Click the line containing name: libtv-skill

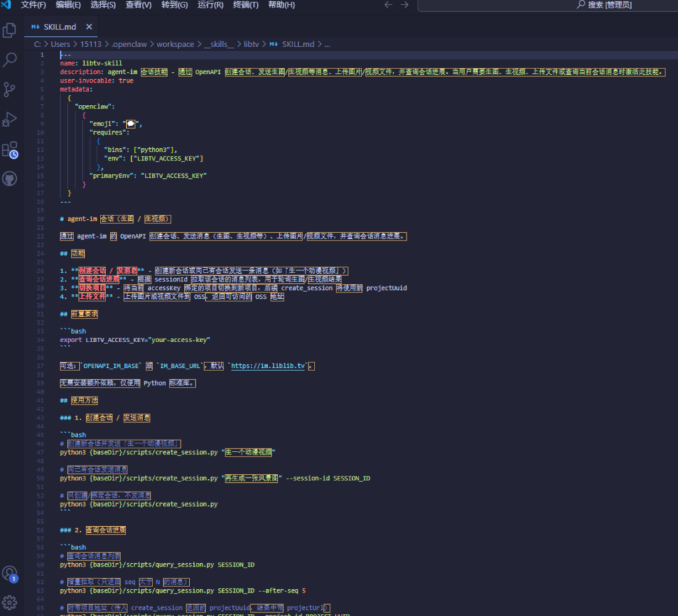[91, 63]
